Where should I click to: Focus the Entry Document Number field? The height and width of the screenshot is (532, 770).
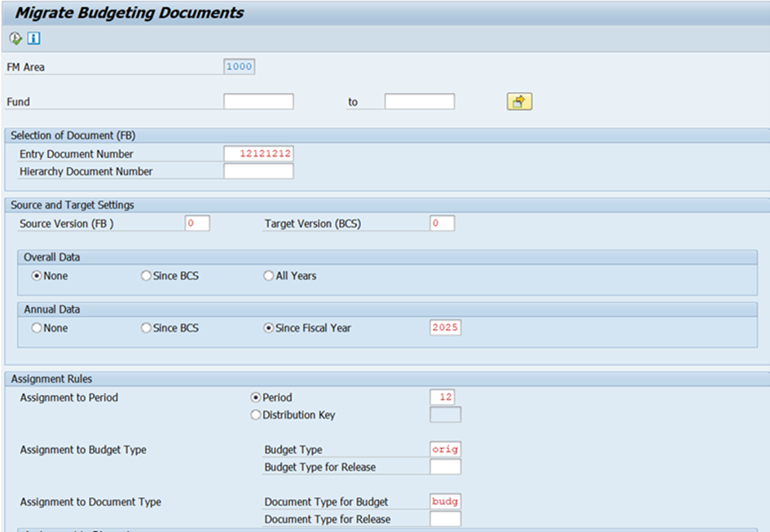click(x=258, y=153)
